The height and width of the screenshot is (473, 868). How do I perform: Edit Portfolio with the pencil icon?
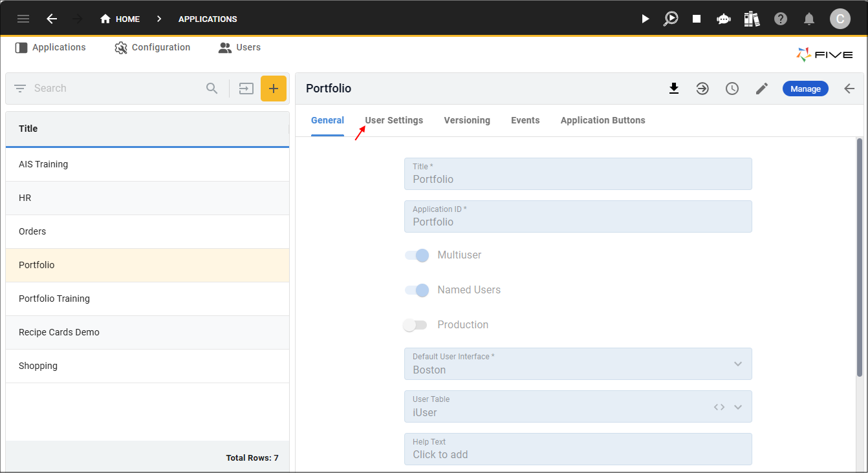tap(762, 89)
